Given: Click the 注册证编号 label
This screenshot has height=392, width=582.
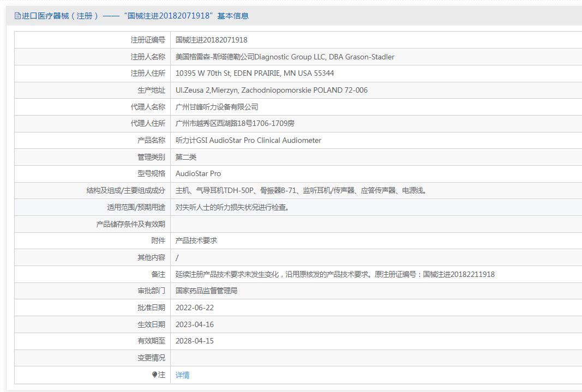Looking at the screenshot, I should (148, 40).
